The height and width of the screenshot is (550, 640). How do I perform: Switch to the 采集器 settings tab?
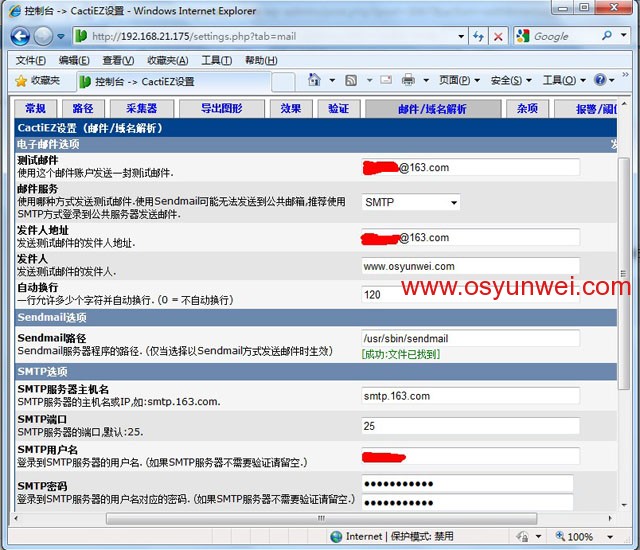[x=142, y=109]
